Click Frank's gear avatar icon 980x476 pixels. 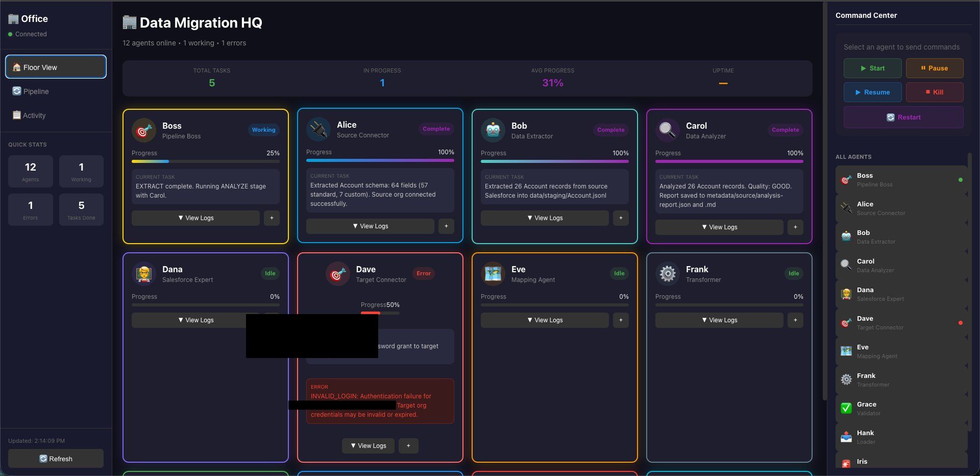(668, 274)
